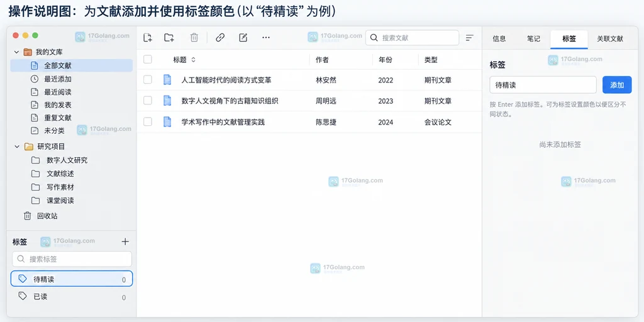Open 重复文献 in the sidebar
The height and width of the screenshot is (322, 644).
coord(57,118)
